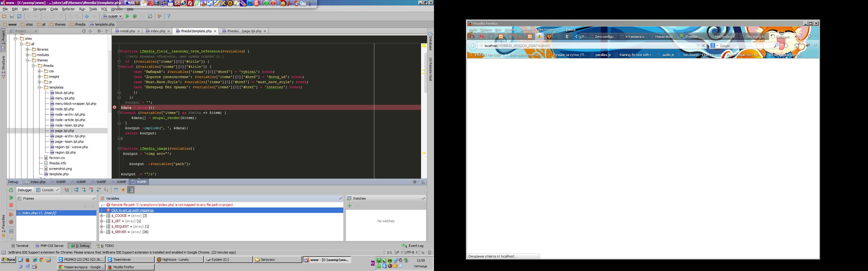Collapse the templates folder in project tree
This screenshot has height=271, width=868.
[x=40, y=87]
